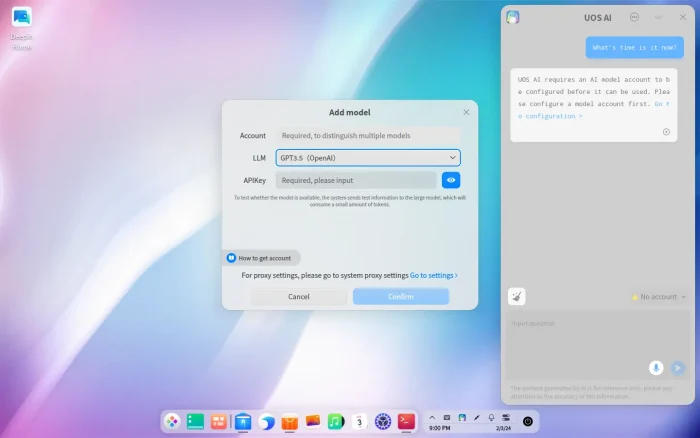Open the launcher from the dock
700x438 pixels.
[172, 422]
